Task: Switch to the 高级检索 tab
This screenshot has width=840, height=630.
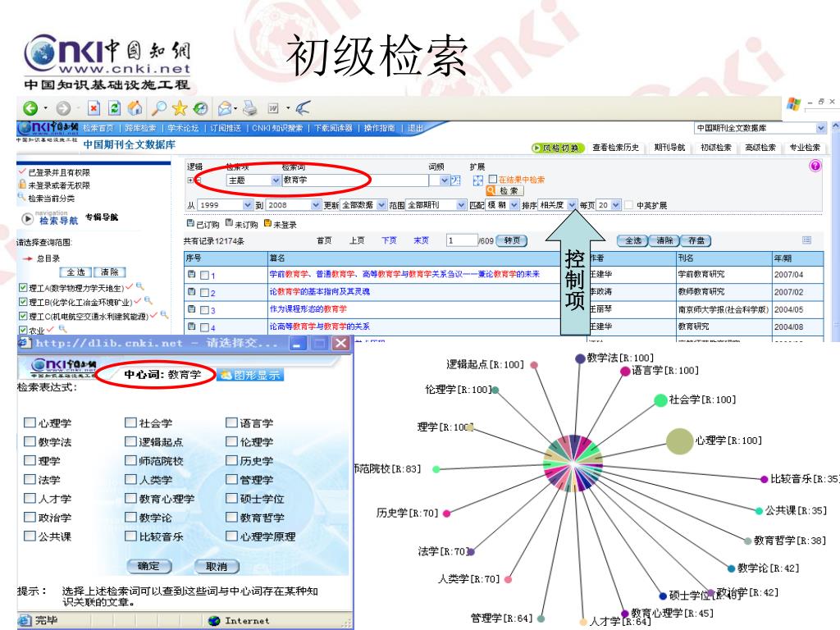Action: pyautogui.click(x=760, y=148)
